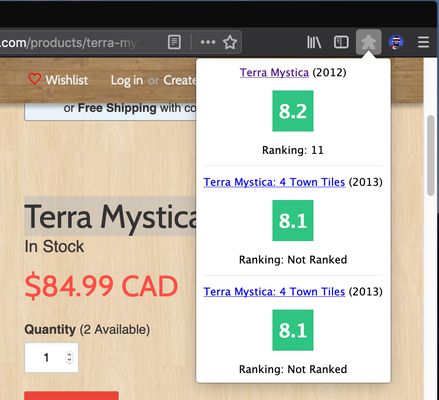Viewport: 439px width, 400px height.
Task: Click the Log in link
Action: [127, 80]
